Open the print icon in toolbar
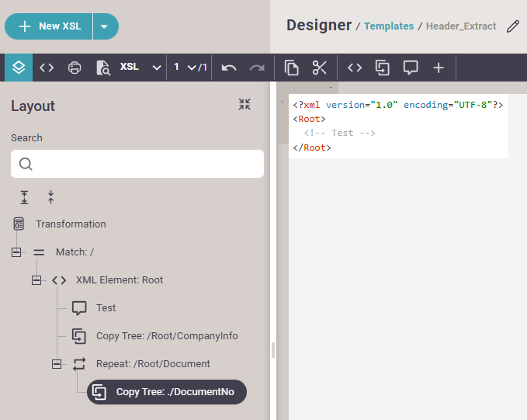Viewport: 527px width, 420px height. [75, 68]
